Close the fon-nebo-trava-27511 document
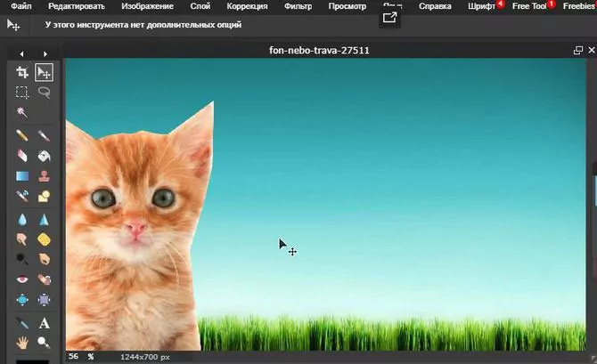 click(592, 50)
